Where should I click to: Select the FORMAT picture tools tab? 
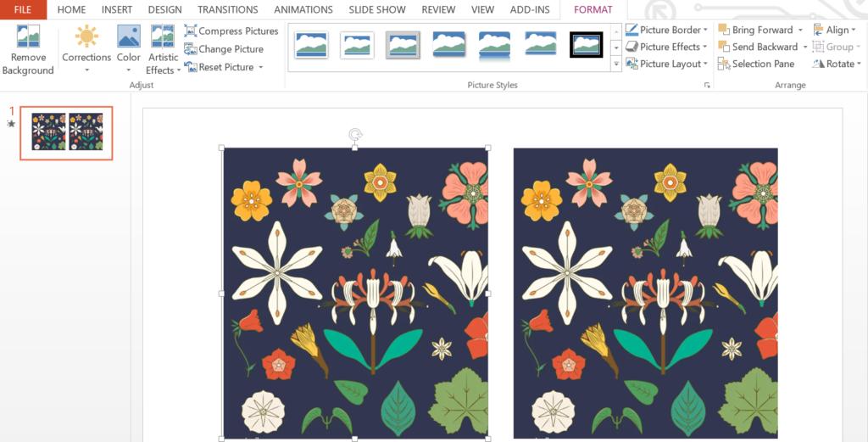pos(593,10)
